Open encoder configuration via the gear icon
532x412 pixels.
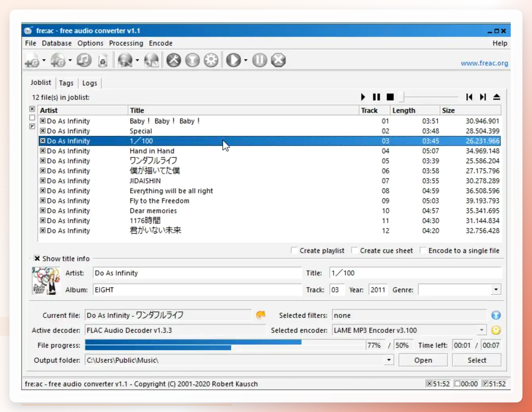coord(211,60)
